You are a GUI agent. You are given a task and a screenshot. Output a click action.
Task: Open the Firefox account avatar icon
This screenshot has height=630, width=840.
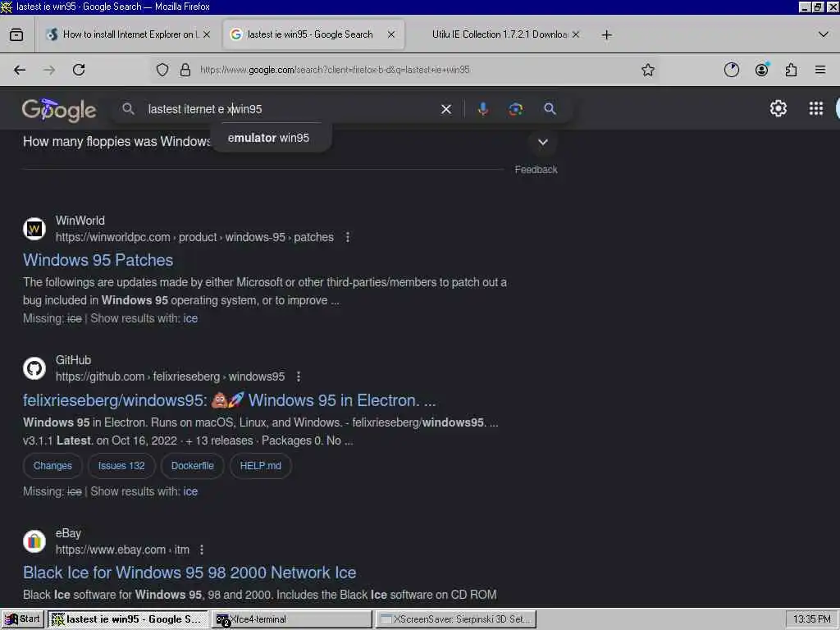tap(762, 70)
